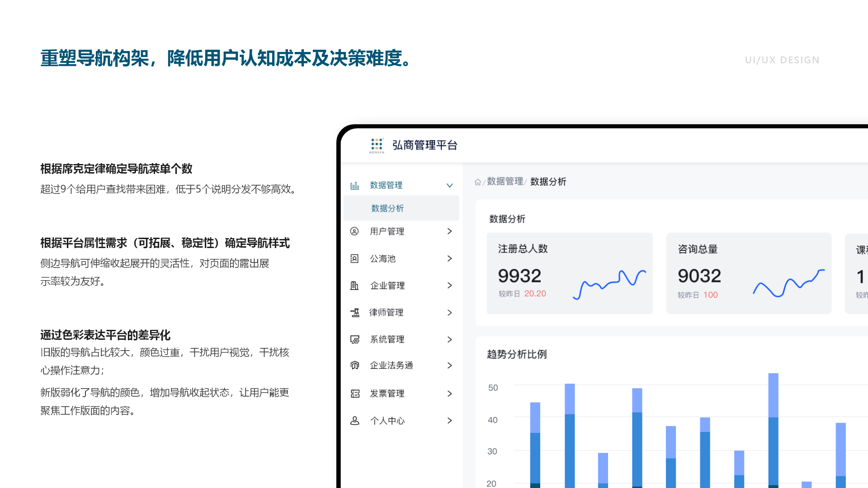Select the 数据分析 submenu item

(x=387, y=208)
